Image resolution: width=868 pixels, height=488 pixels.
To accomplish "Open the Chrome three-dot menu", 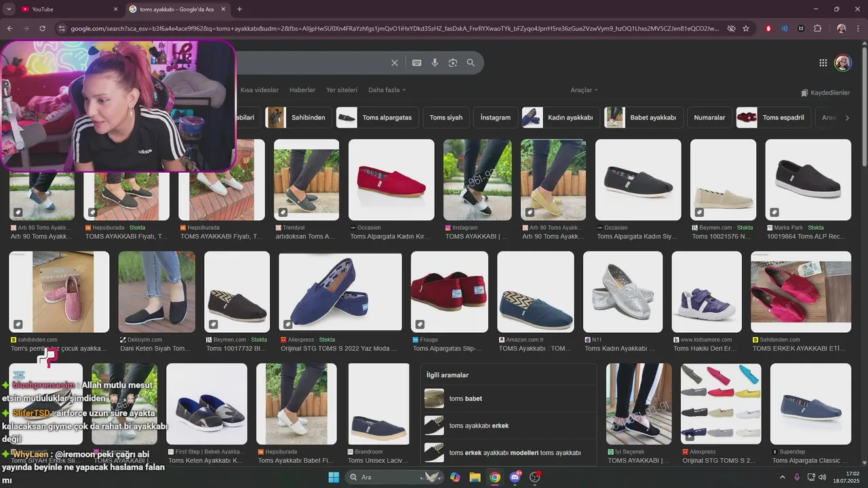I will pyautogui.click(x=858, y=28).
